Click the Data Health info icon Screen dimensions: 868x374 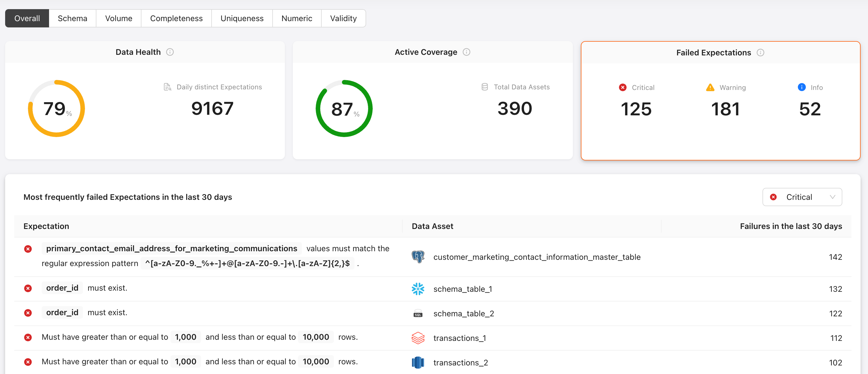[170, 52]
